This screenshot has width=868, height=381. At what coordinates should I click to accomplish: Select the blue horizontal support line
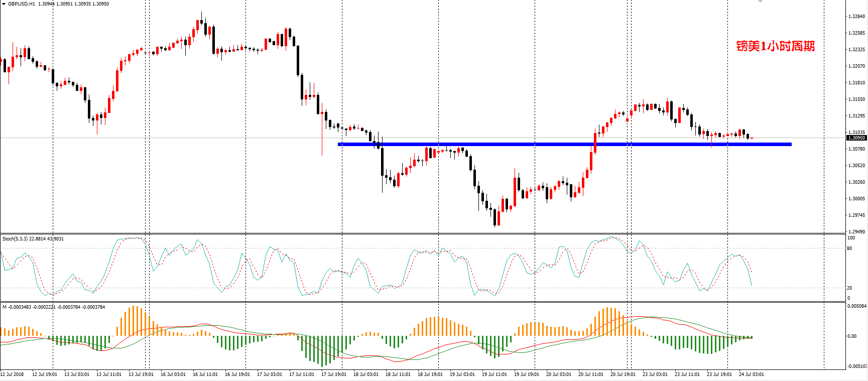565,144
